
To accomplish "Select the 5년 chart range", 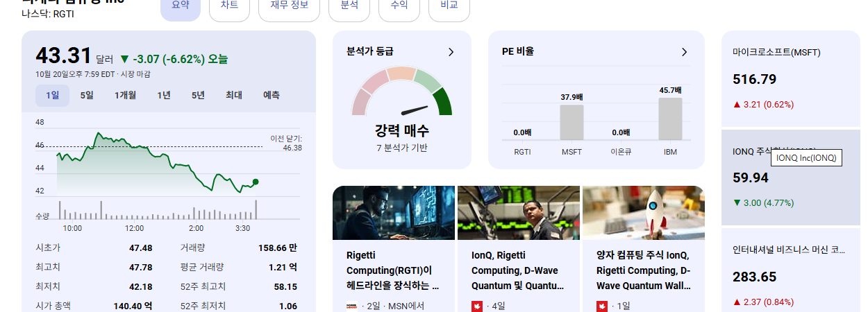I will coord(199,96).
